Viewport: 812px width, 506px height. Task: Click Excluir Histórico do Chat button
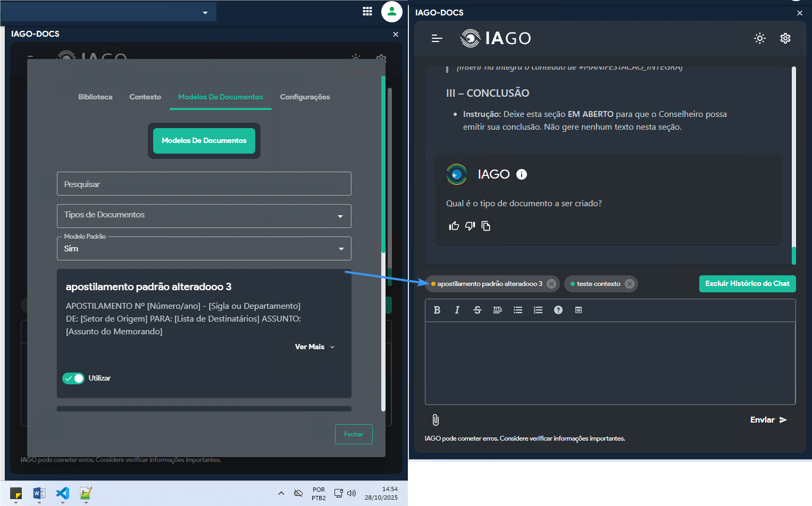[x=747, y=284]
